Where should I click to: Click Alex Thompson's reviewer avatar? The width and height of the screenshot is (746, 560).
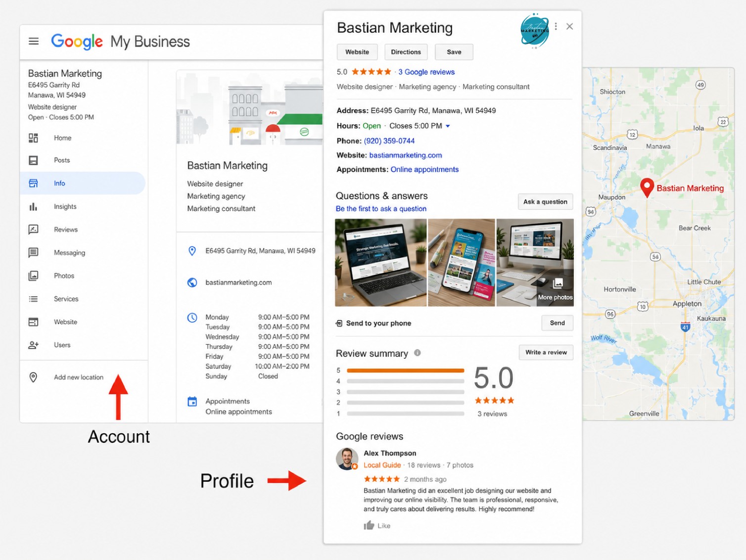(x=347, y=459)
